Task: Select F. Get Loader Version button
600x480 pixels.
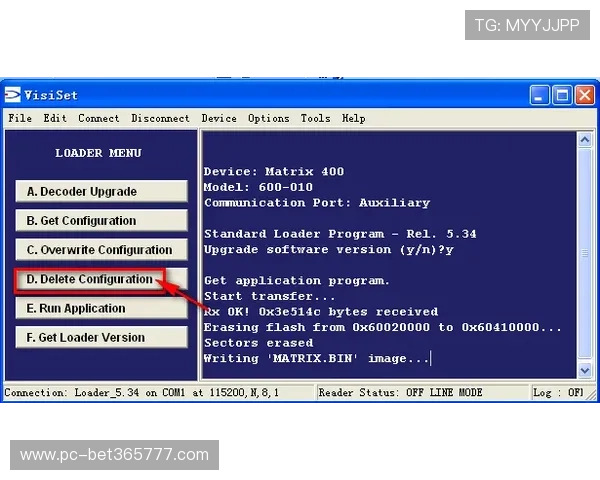Action: click(101, 338)
